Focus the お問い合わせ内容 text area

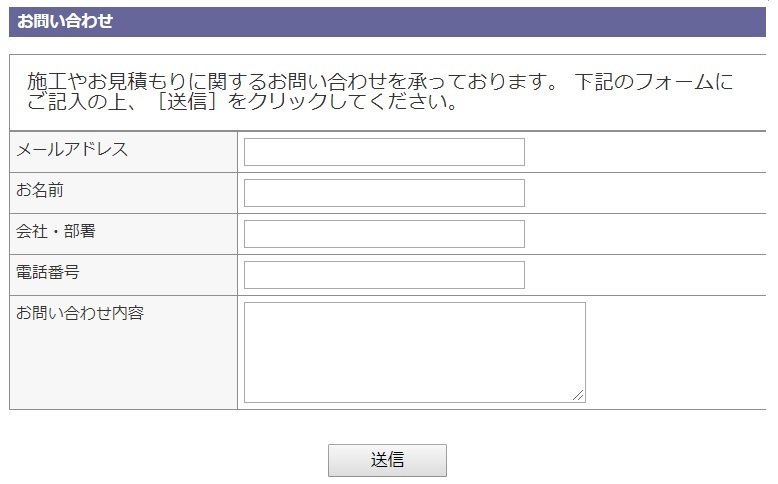click(x=414, y=352)
